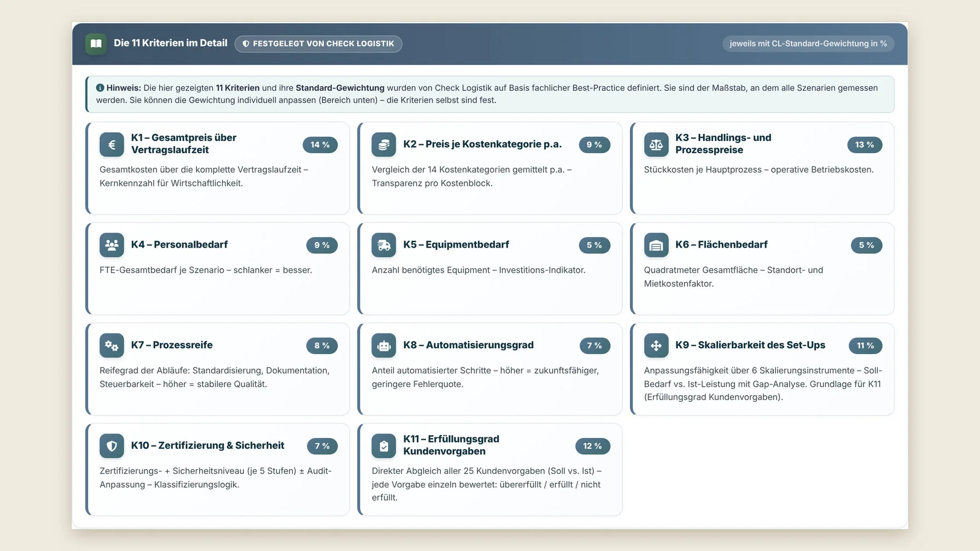Click the people icon of K4 Personalbedarf

[112, 245]
